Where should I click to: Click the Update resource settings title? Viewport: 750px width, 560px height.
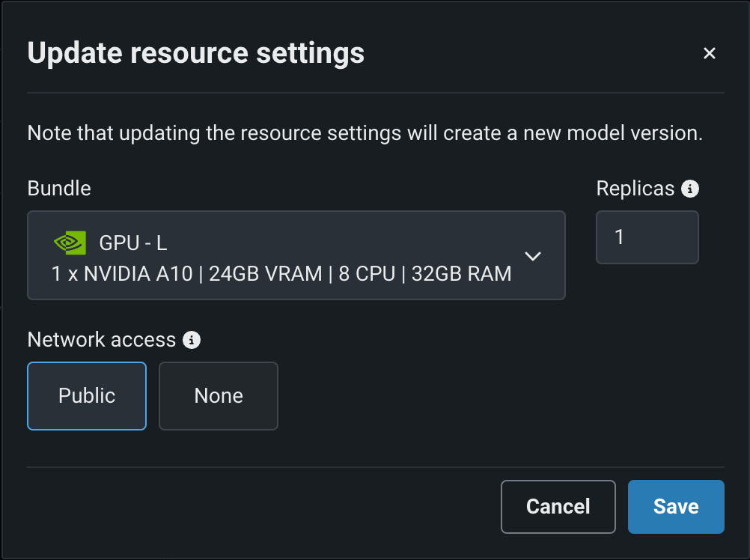[x=196, y=53]
